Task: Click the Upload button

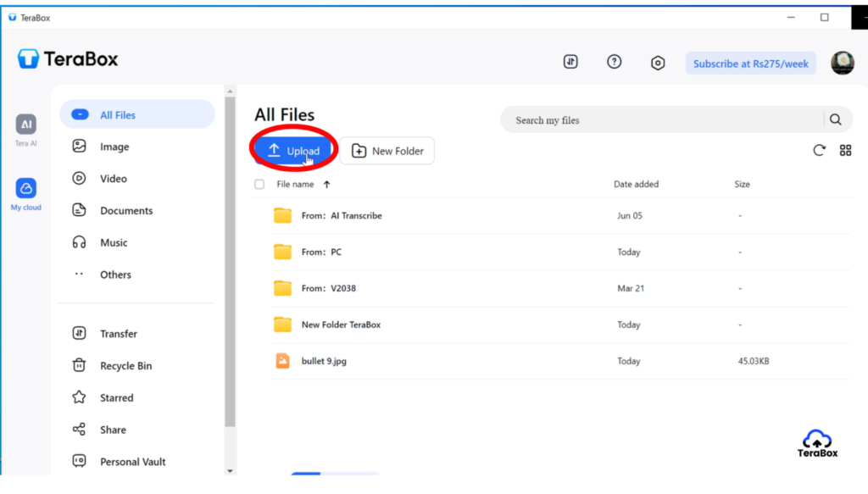Action: (293, 151)
